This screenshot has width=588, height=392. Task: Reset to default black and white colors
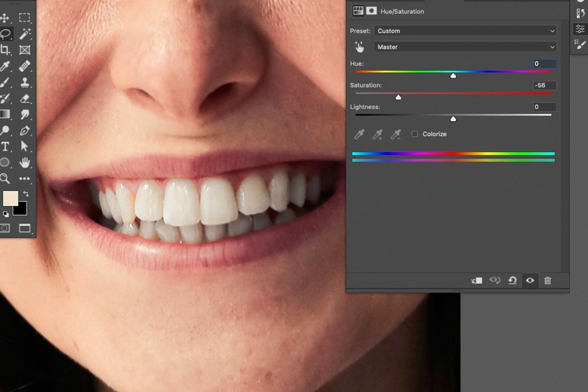coord(5,214)
